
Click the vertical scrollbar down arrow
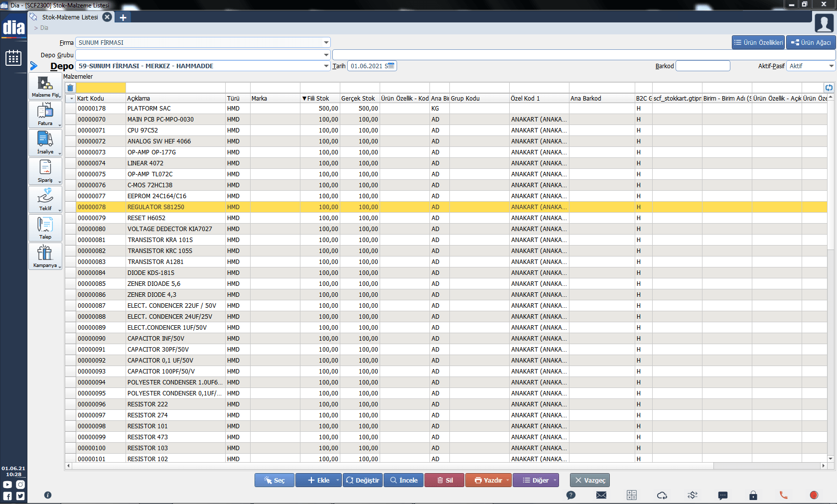tap(831, 458)
